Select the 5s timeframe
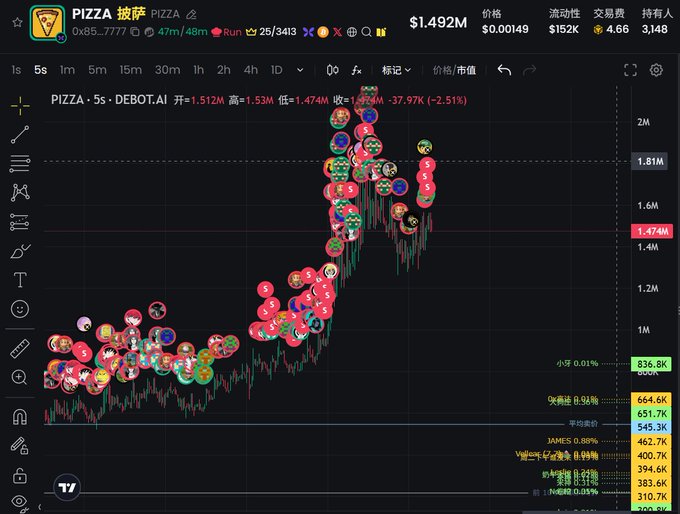The height and width of the screenshot is (514, 680). pyautogui.click(x=40, y=70)
